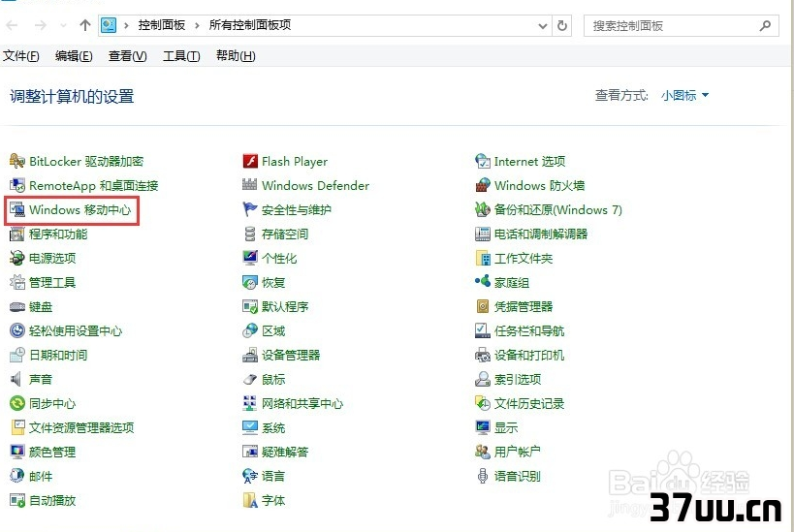Open the 编辑(E) menu

(x=74, y=55)
